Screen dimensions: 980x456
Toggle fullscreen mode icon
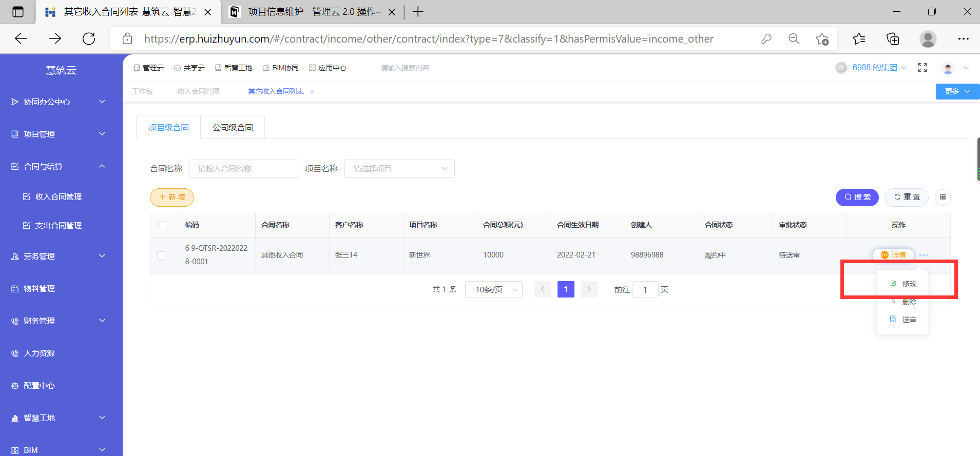923,68
